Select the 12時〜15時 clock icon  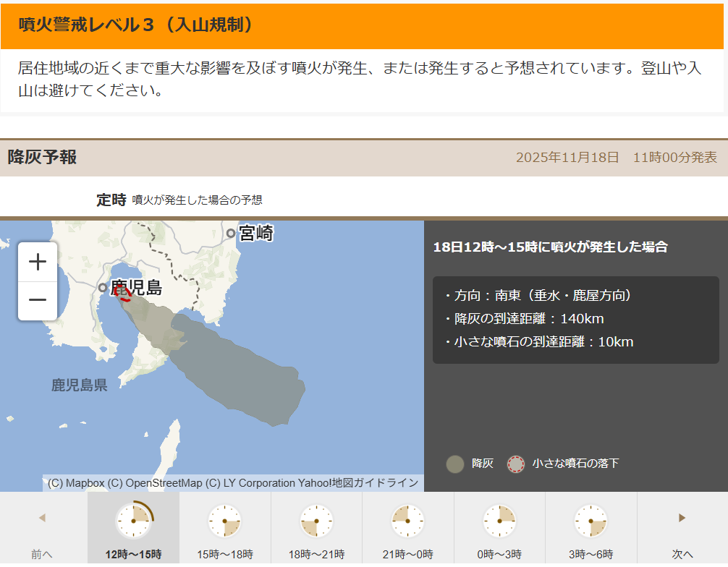133,521
